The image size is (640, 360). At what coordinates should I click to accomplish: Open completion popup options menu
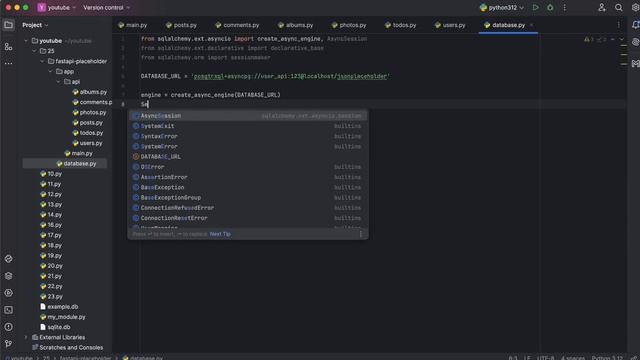360,234
